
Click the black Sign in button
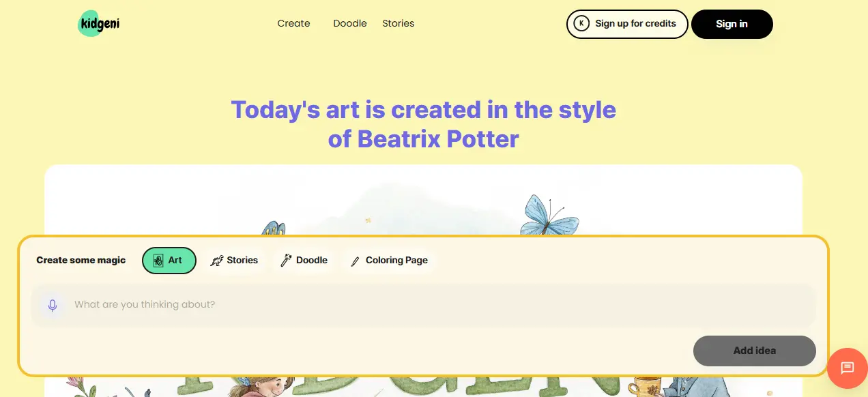click(x=732, y=24)
